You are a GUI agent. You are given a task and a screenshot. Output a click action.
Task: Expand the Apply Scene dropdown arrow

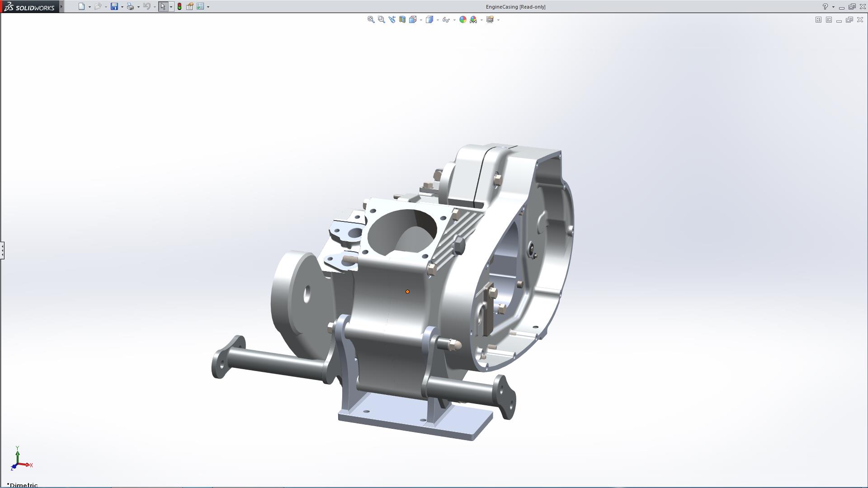pyautogui.click(x=481, y=20)
